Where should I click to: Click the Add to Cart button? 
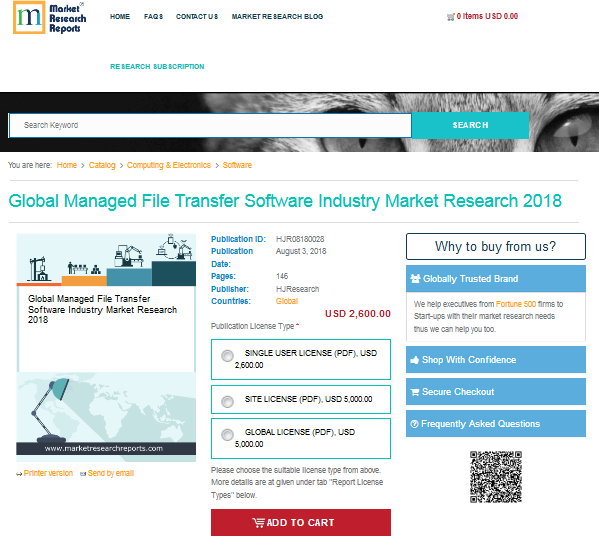[x=301, y=522]
